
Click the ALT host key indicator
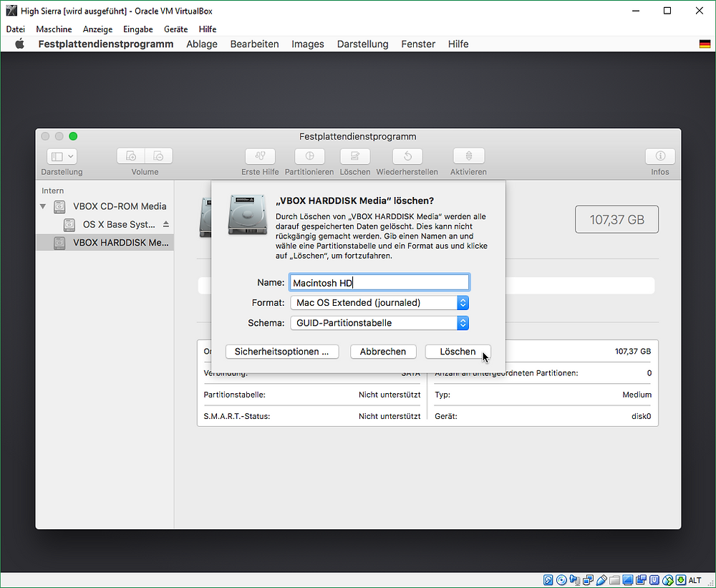695,580
